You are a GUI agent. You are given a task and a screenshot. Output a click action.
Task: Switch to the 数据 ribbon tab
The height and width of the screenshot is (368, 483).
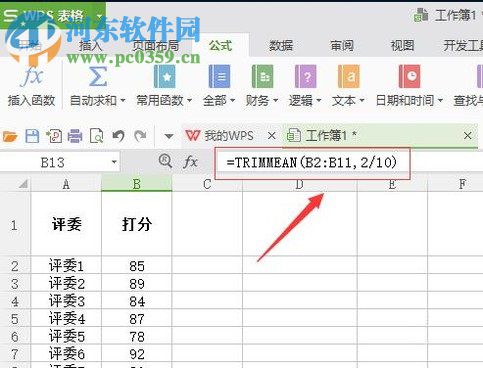coord(281,46)
